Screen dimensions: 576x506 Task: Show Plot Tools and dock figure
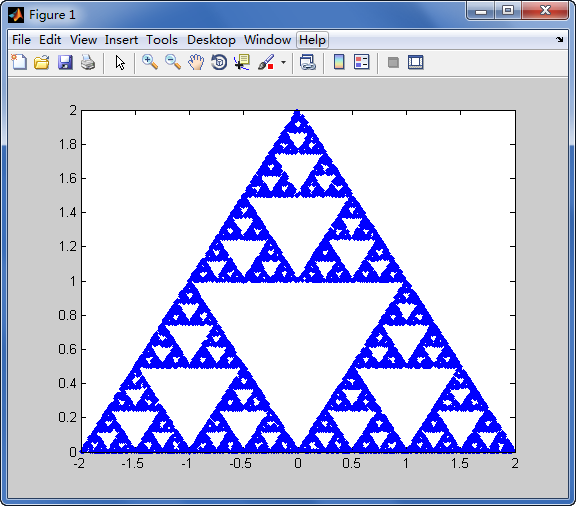tap(415, 62)
